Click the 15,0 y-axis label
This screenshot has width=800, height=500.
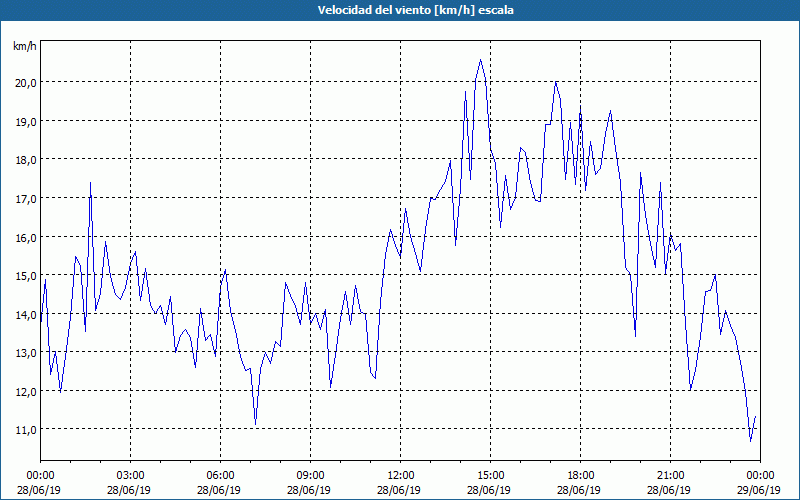[x=25, y=276]
